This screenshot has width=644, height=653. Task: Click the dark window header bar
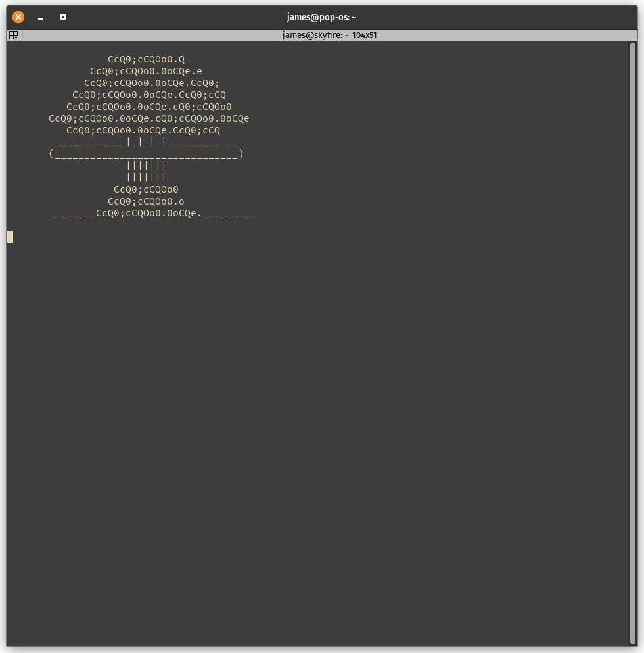pos(460,16)
